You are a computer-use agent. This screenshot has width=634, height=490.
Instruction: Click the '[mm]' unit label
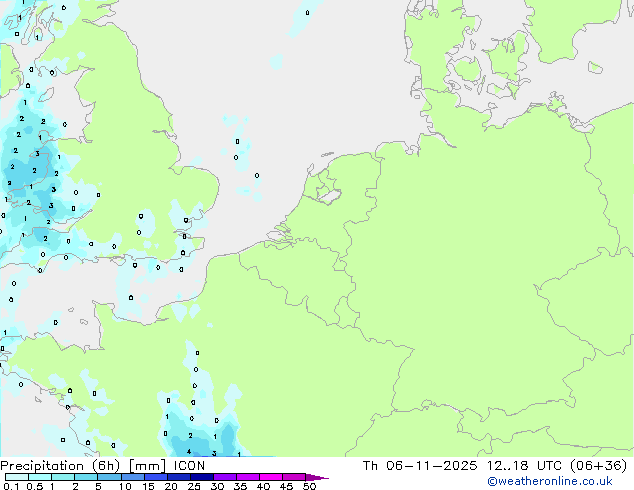pyautogui.click(x=147, y=466)
